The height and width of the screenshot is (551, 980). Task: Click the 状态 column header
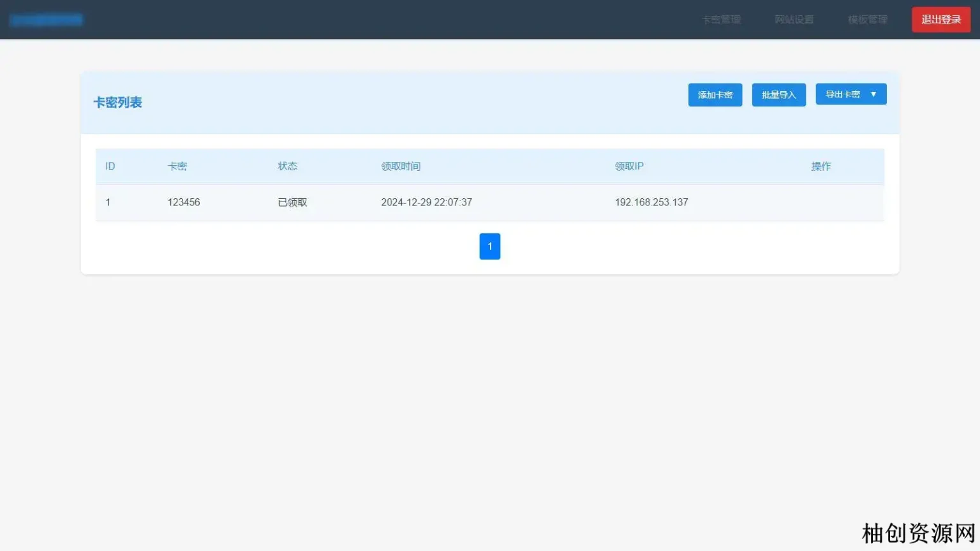pos(287,166)
